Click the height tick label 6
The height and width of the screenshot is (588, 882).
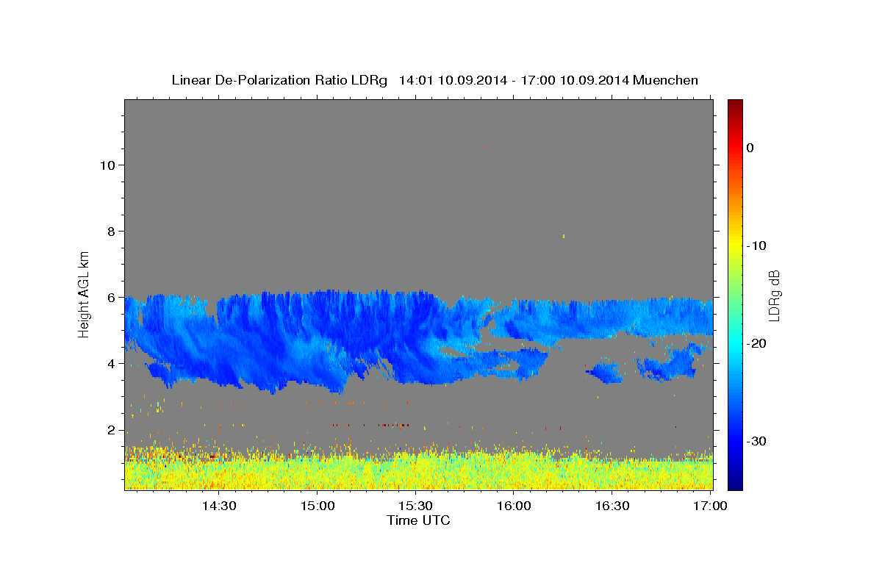pos(111,297)
